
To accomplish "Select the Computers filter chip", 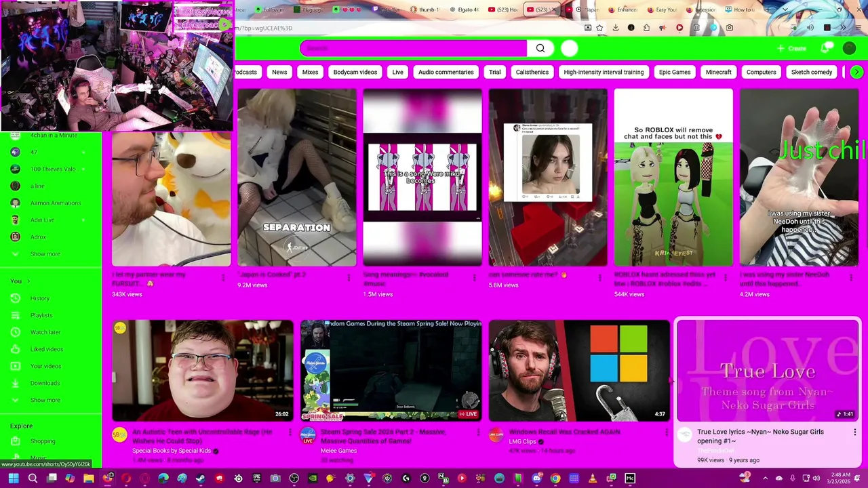I will [761, 72].
